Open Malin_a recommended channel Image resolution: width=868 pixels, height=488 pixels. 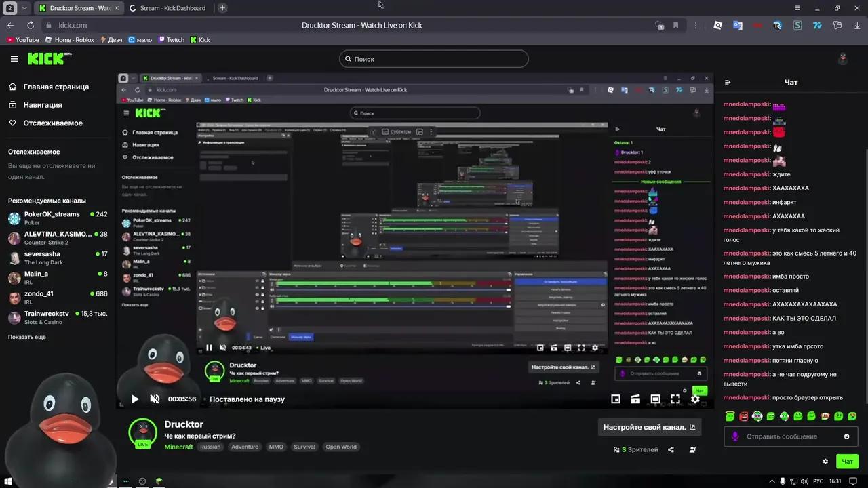(58, 278)
